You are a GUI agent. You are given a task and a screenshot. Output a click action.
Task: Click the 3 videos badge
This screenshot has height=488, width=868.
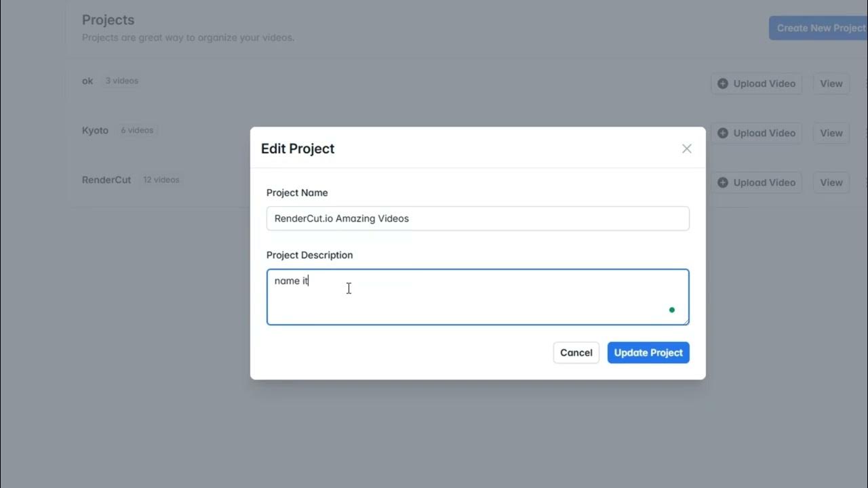(x=122, y=81)
